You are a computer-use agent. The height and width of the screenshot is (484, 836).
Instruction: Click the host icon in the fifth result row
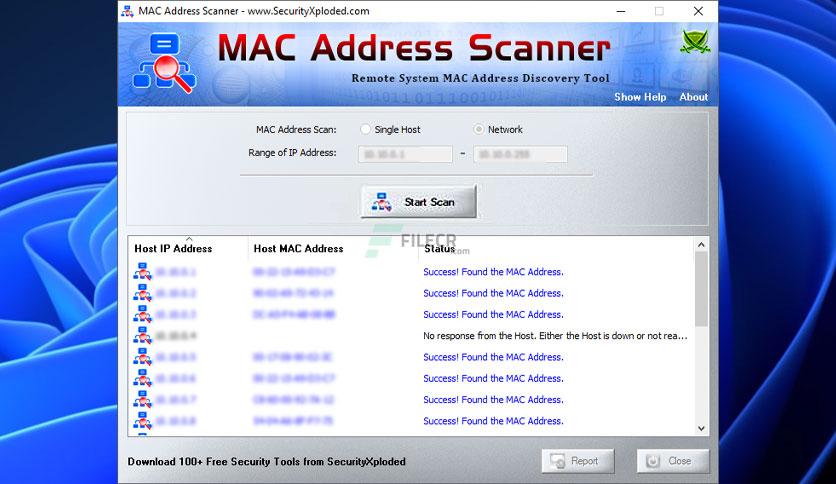point(142,357)
